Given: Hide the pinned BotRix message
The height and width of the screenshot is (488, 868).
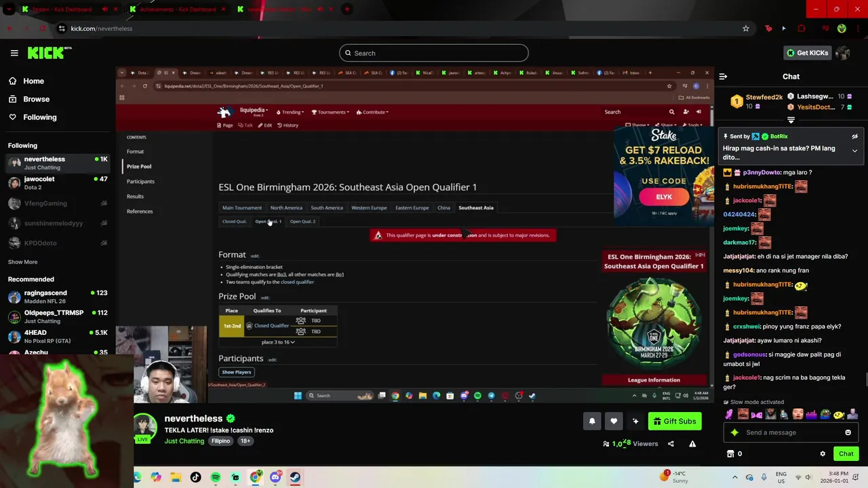Looking at the screenshot, I should coord(854,136).
